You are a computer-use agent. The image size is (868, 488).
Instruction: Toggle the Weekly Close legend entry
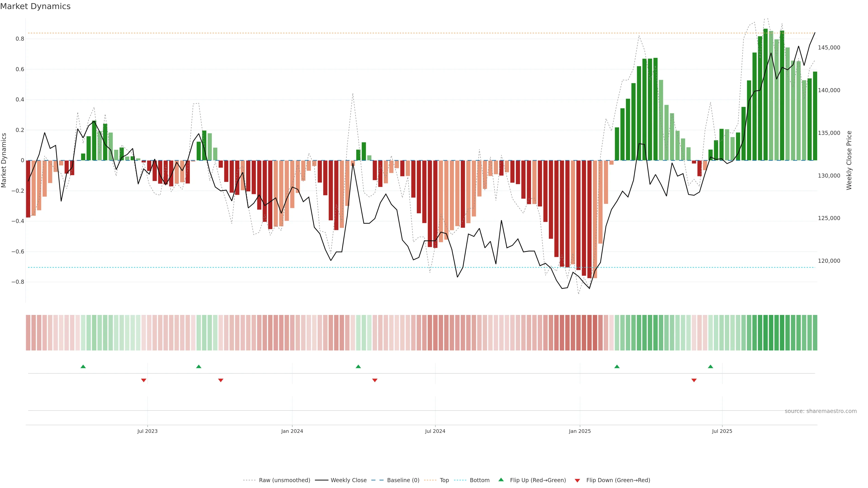point(348,480)
